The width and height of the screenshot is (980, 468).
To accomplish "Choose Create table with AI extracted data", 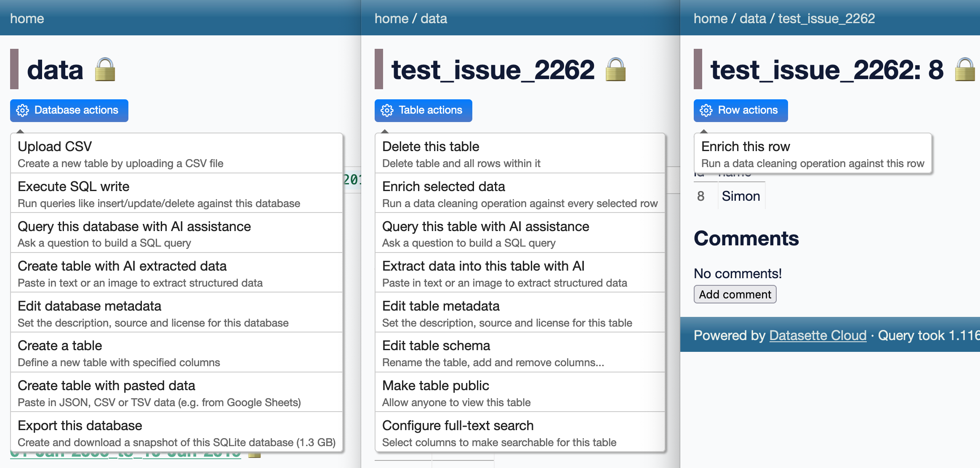I will pos(177,273).
